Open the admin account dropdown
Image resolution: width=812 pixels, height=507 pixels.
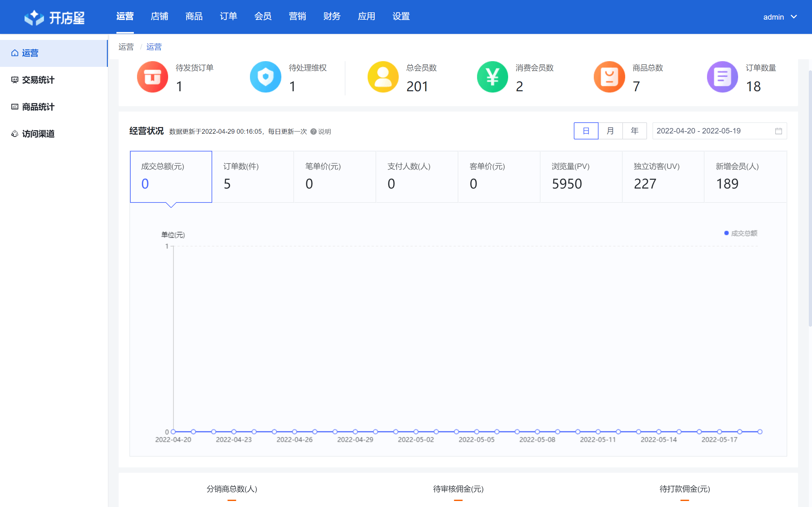[x=780, y=17]
